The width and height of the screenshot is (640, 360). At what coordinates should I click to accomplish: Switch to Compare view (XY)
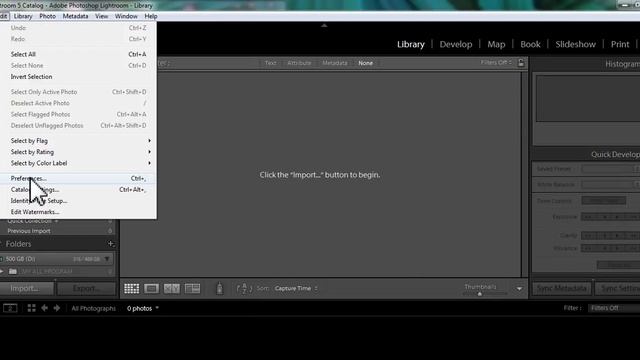click(x=171, y=289)
